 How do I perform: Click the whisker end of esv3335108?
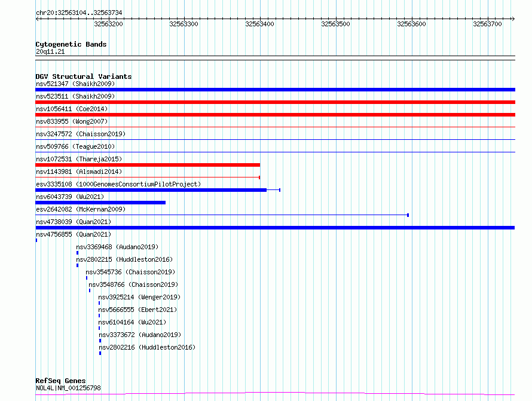point(280,190)
